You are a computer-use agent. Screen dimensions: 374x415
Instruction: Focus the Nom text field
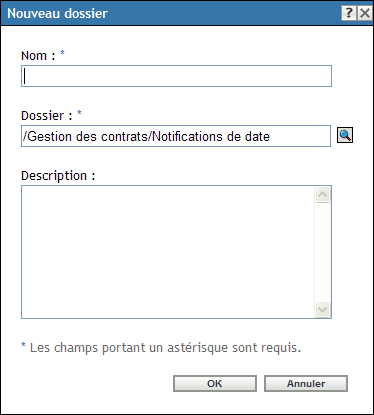(x=176, y=76)
